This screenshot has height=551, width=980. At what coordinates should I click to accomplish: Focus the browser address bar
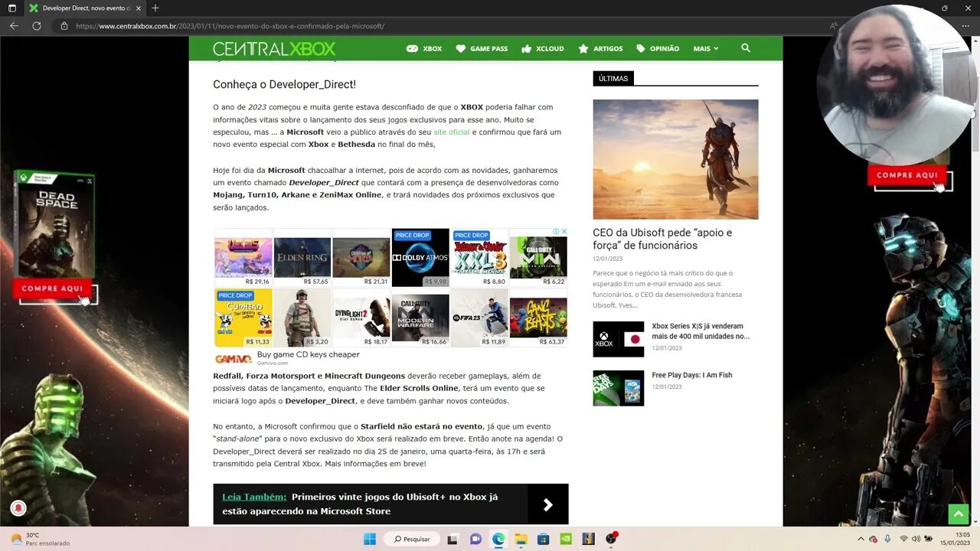pos(230,26)
